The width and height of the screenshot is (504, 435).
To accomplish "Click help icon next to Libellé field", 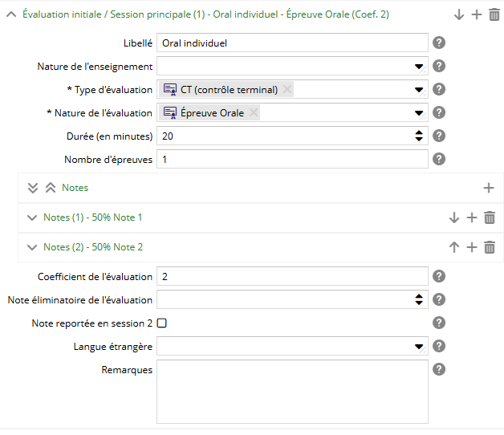I will (x=439, y=43).
